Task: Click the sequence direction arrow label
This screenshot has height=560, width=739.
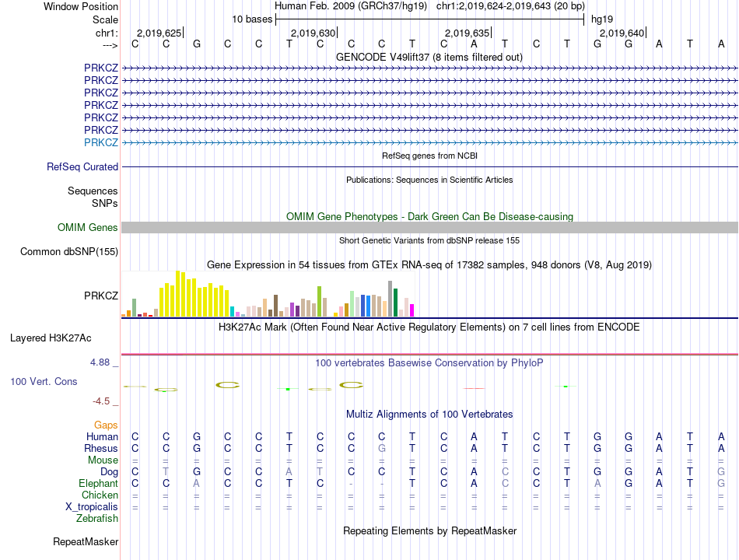Action: tap(110, 45)
